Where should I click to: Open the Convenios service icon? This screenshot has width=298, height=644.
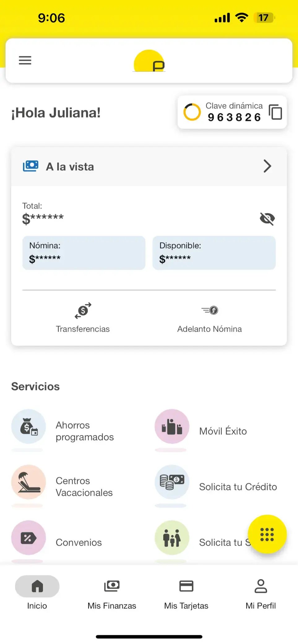pos(28,538)
